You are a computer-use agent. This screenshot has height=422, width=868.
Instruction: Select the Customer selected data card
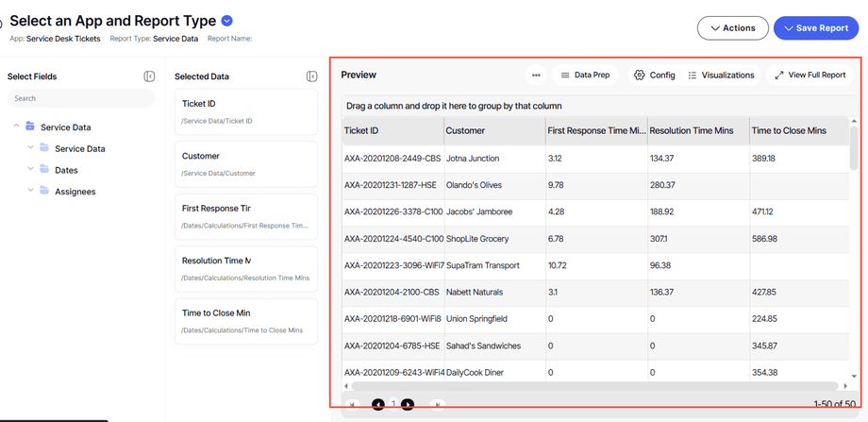(246, 164)
